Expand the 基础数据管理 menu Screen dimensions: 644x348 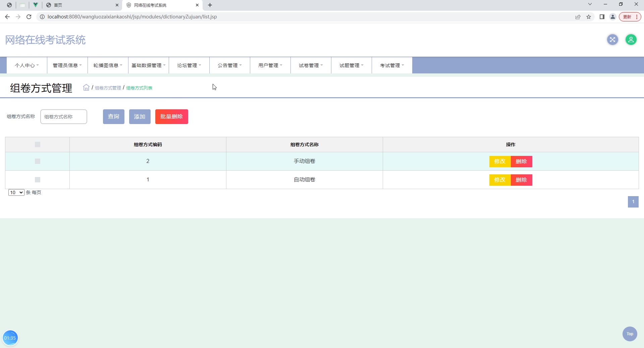coord(148,65)
